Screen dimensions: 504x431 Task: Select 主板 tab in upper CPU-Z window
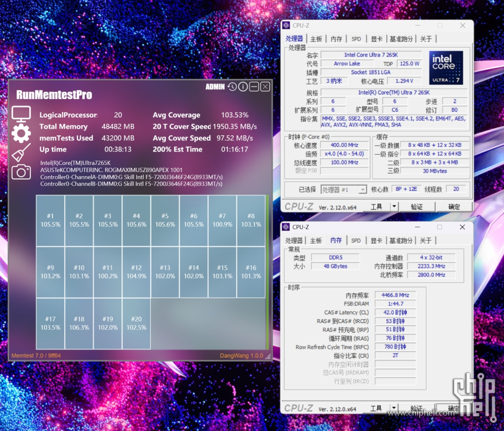(x=316, y=39)
